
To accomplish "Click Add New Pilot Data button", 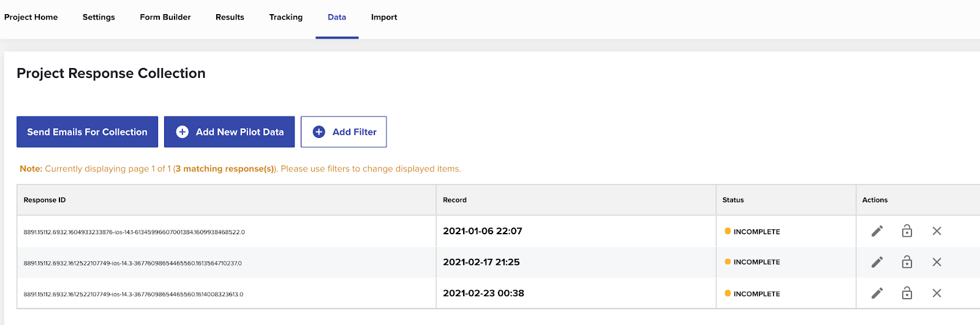I will 229,132.
